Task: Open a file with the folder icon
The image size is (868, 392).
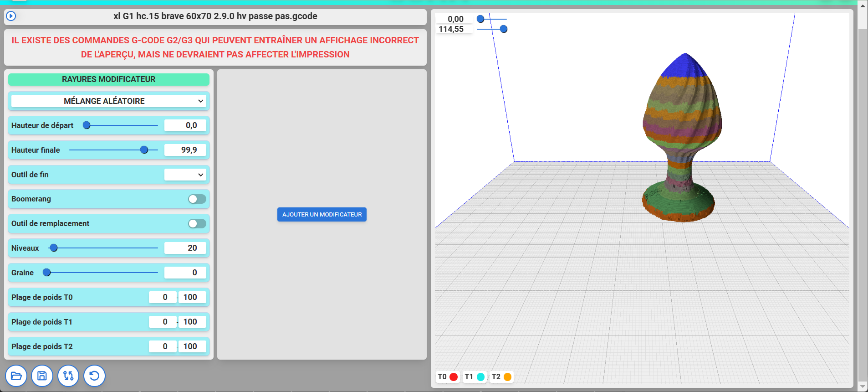Action: [x=16, y=376]
